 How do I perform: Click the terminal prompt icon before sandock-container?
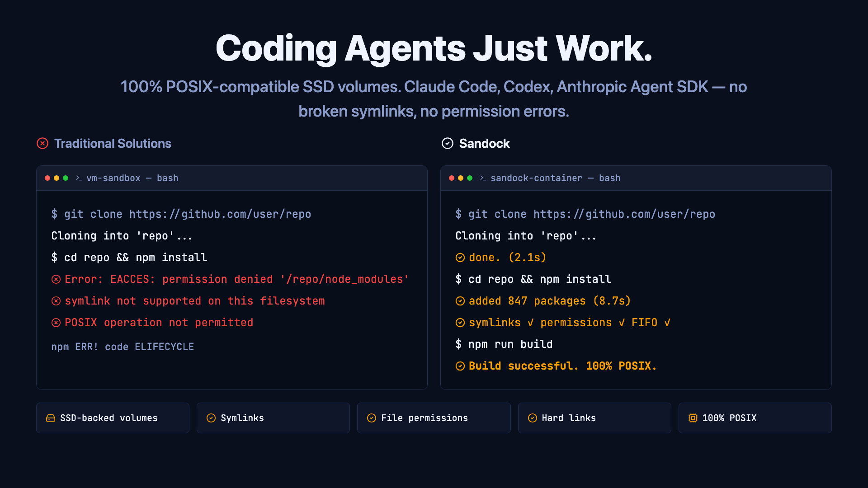click(483, 178)
